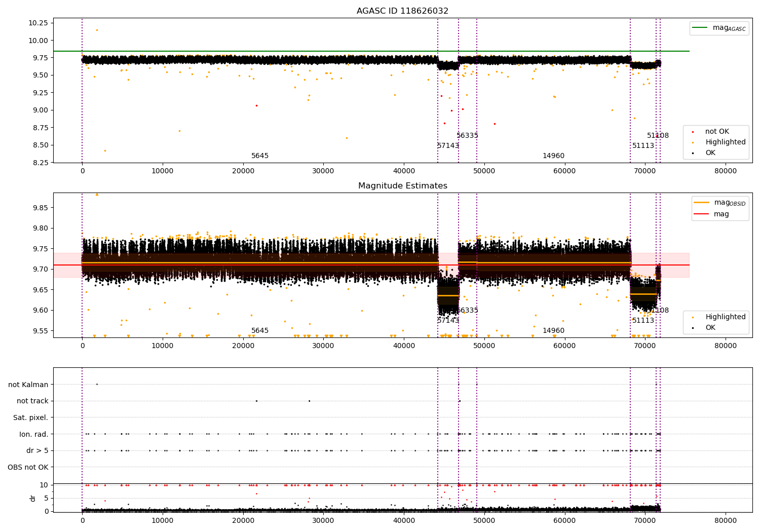Click OBSID label 56335 in the top plot
The width and height of the screenshot is (760, 532).
[x=467, y=136]
